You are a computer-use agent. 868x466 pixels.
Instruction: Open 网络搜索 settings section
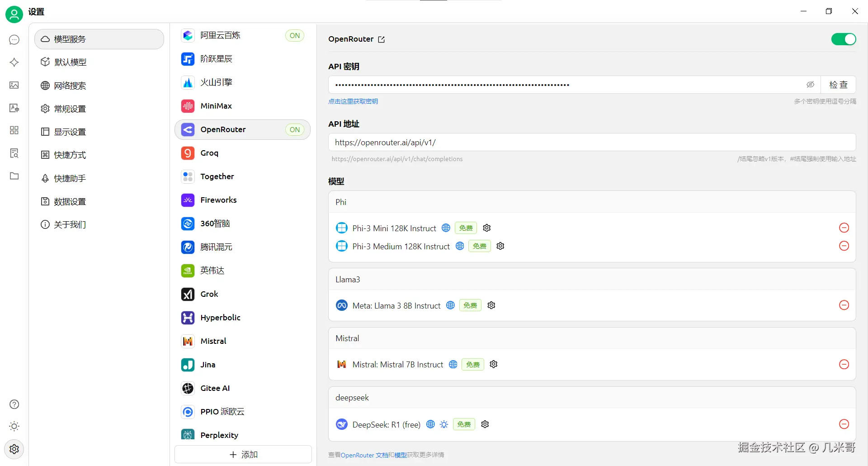pos(99,86)
